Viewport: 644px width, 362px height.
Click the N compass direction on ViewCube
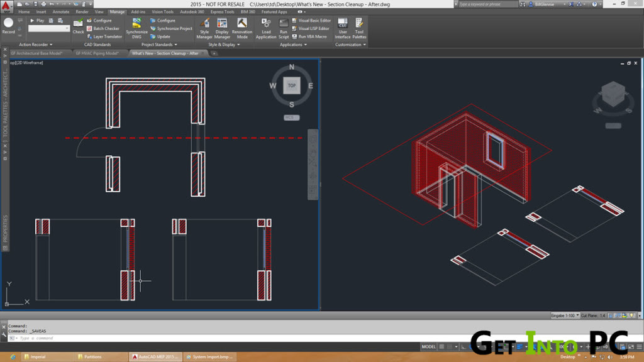pos(292,67)
